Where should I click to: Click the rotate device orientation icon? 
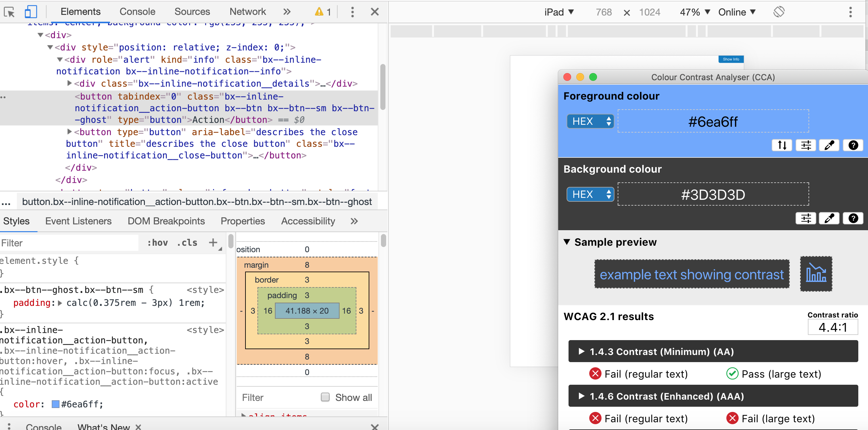click(x=779, y=12)
